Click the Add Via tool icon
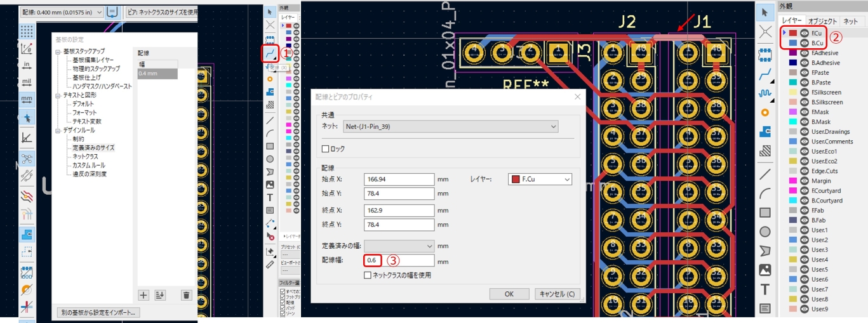The image size is (868, 323). (x=765, y=112)
